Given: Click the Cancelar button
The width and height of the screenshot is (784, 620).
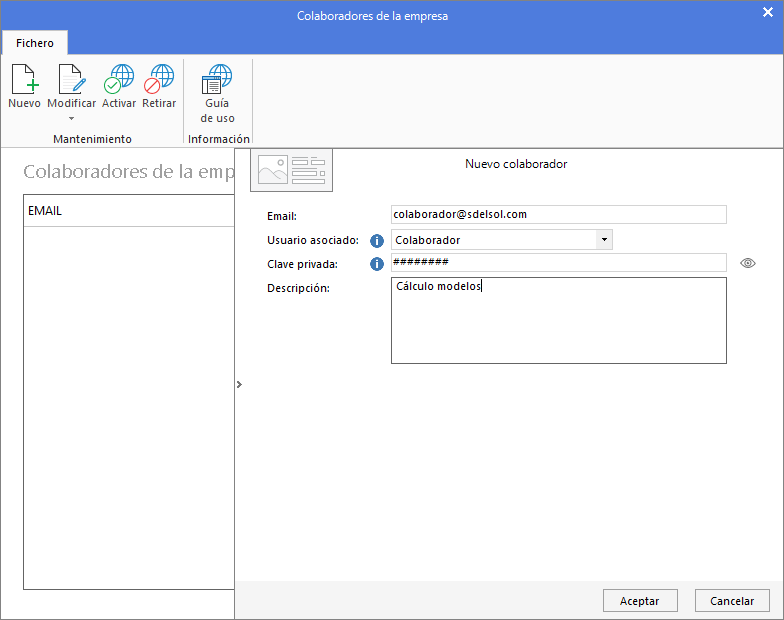Looking at the screenshot, I should (732, 600).
